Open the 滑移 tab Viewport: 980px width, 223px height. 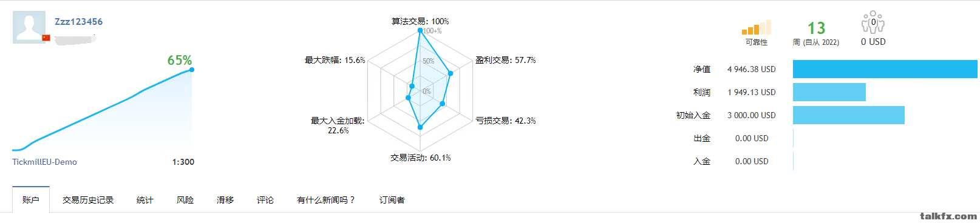[x=225, y=200]
